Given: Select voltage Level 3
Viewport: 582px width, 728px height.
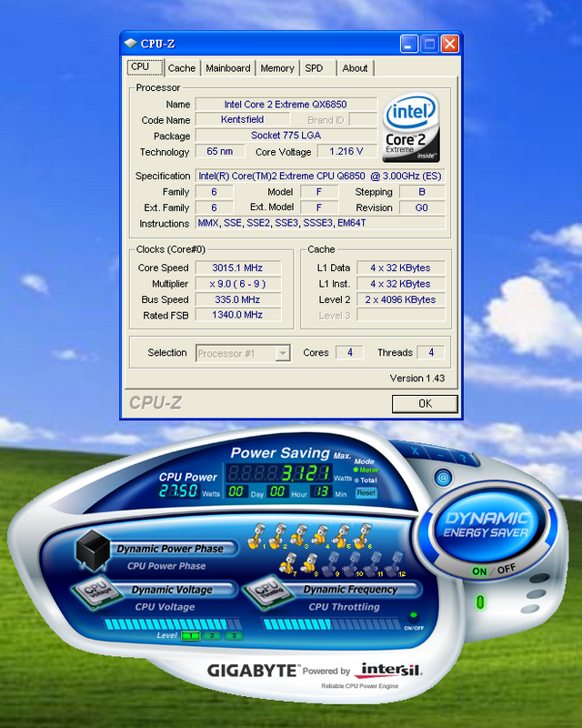Looking at the screenshot, I should click(x=234, y=635).
